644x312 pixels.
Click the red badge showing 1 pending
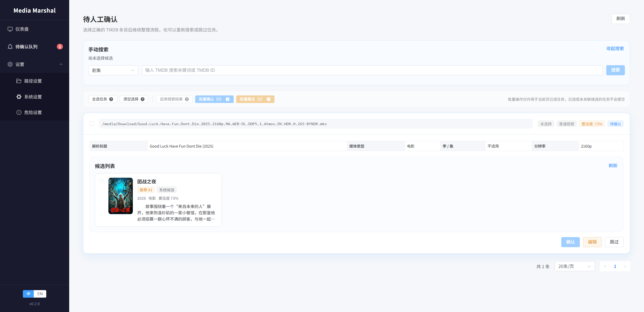pyautogui.click(x=60, y=47)
